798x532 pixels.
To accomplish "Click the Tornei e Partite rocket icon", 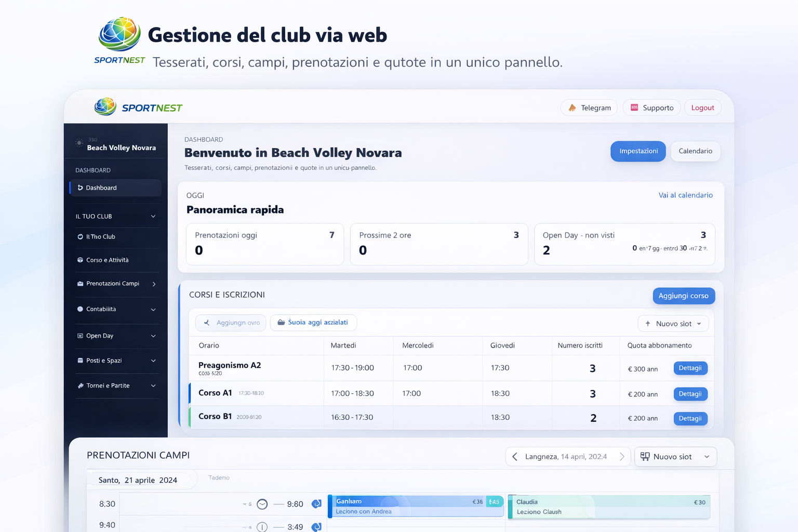I will [x=81, y=385].
